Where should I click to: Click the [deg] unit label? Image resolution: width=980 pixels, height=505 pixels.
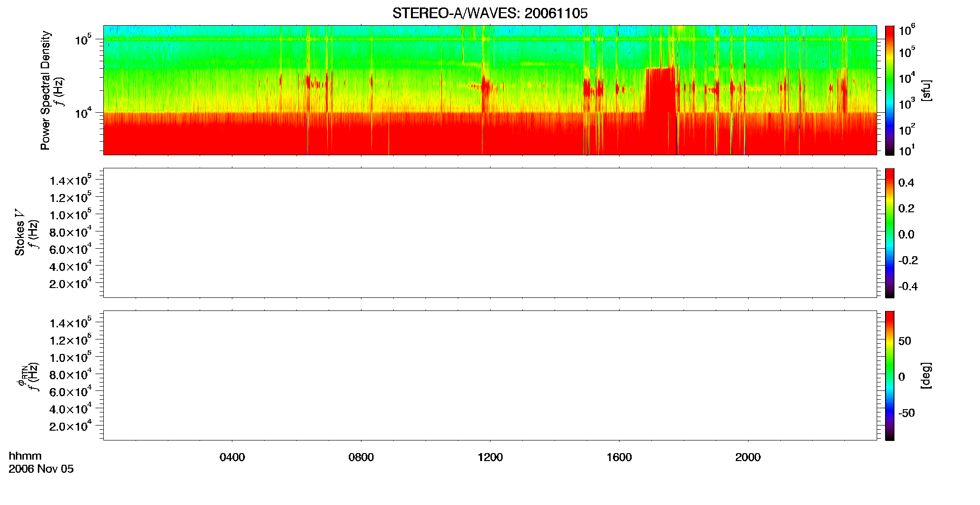click(926, 375)
